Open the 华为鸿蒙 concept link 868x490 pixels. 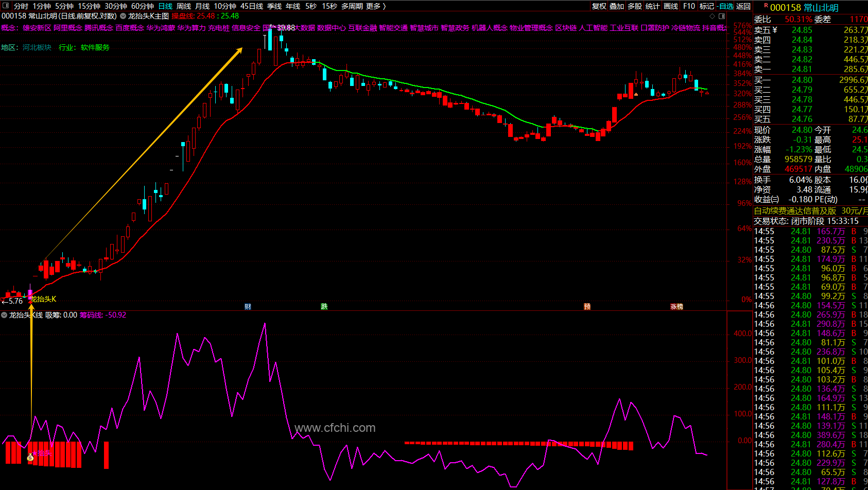point(161,28)
